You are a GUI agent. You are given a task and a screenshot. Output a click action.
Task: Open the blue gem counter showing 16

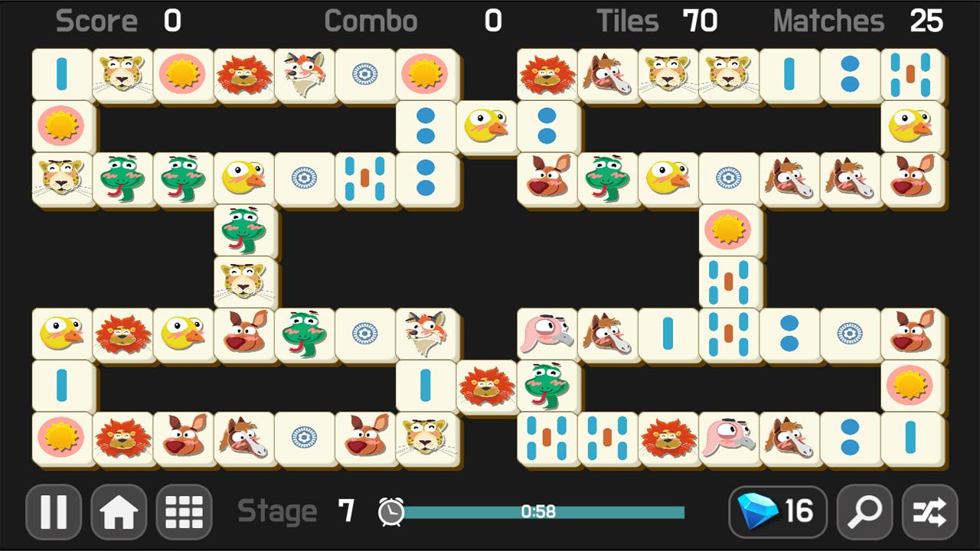(778, 511)
